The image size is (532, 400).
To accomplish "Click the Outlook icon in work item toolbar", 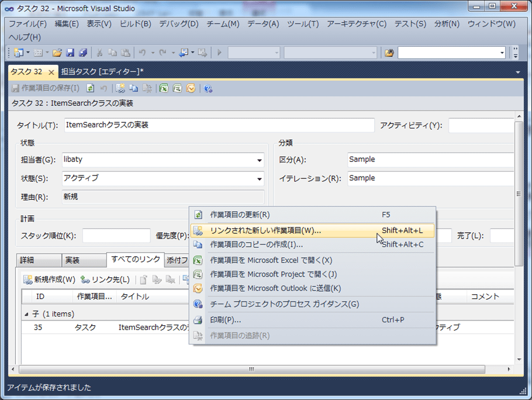I will pos(191,88).
